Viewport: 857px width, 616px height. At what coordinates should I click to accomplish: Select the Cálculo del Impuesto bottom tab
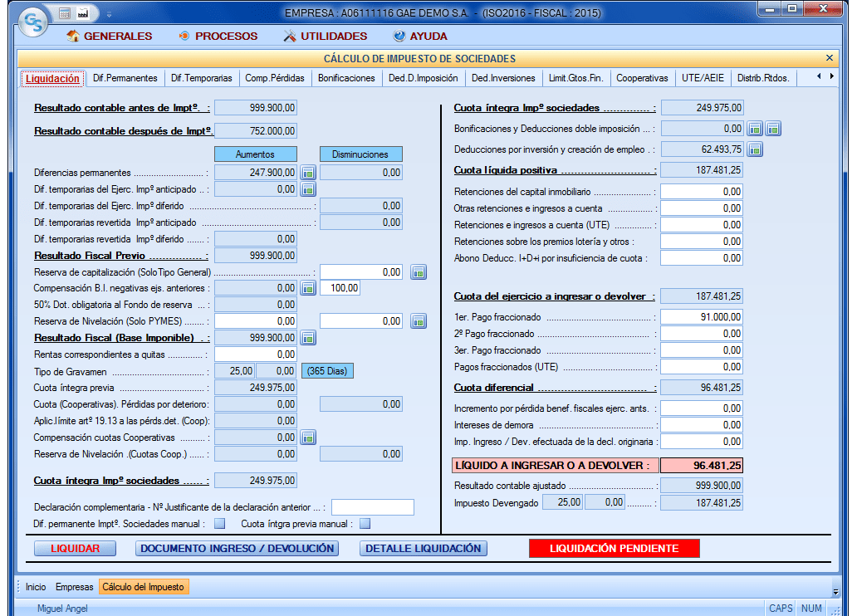tap(144, 587)
